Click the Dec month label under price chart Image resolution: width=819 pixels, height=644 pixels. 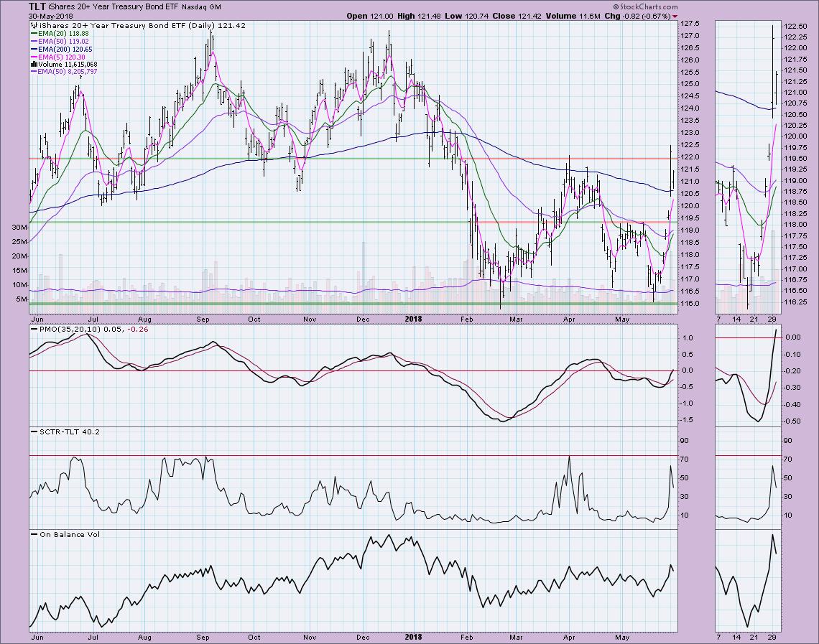click(363, 315)
